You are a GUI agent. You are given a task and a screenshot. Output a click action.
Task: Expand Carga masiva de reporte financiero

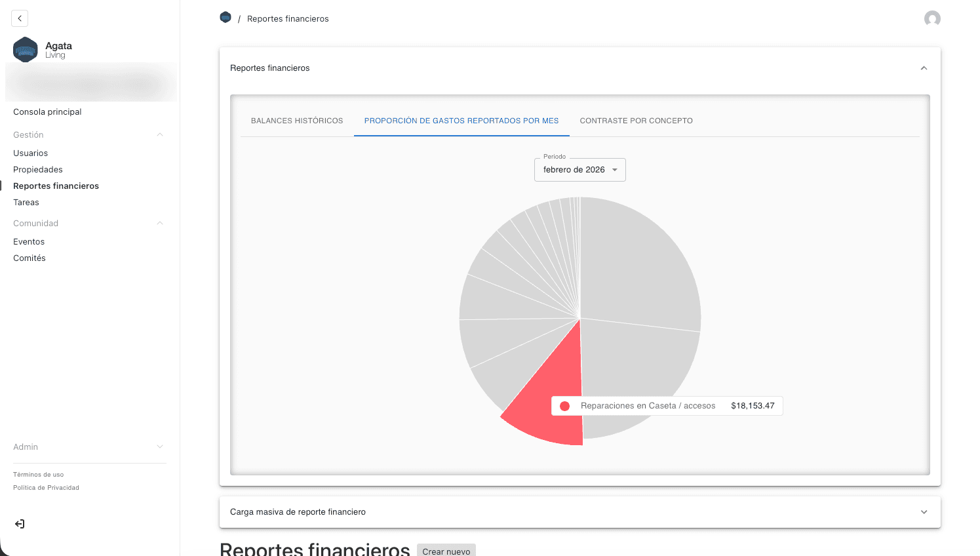click(x=924, y=512)
